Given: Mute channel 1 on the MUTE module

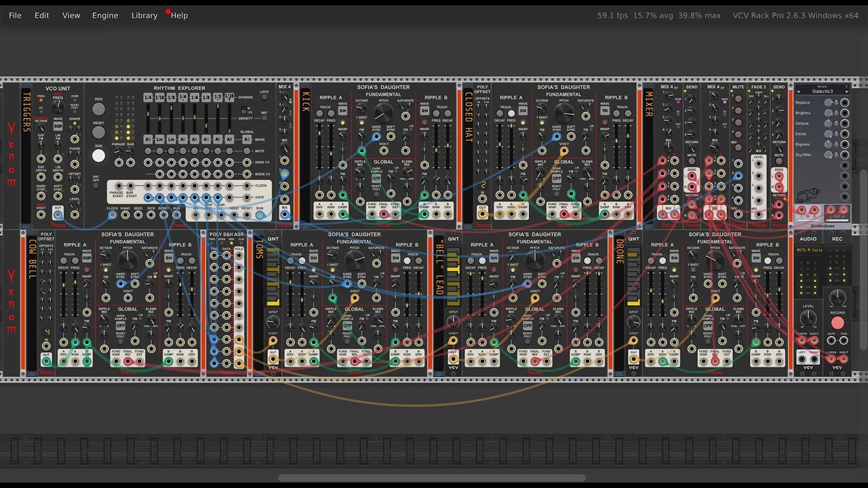Looking at the screenshot, I should [x=738, y=99].
